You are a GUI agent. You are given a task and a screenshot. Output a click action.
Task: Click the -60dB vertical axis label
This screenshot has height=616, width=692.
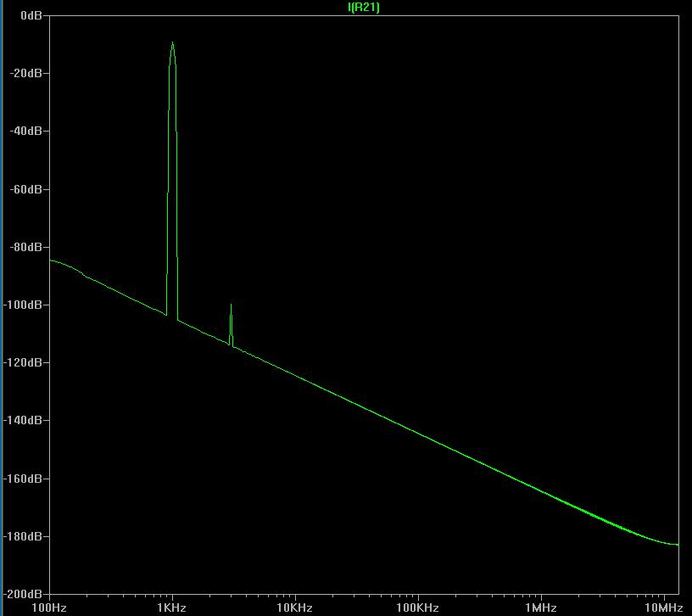(x=25, y=189)
